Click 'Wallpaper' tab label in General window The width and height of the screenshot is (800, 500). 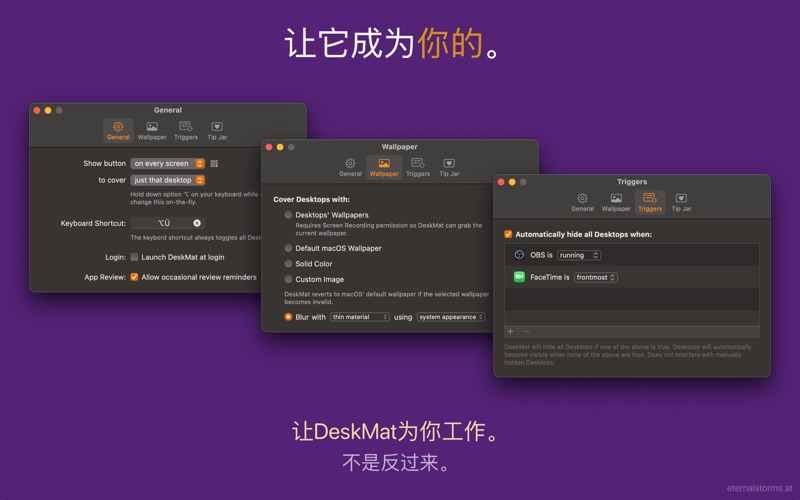click(152, 137)
